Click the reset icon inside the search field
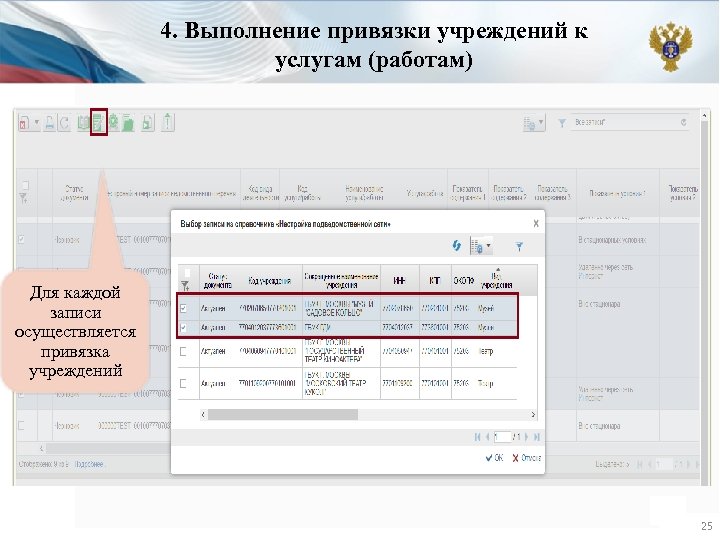The height and width of the screenshot is (540, 720). 684,122
